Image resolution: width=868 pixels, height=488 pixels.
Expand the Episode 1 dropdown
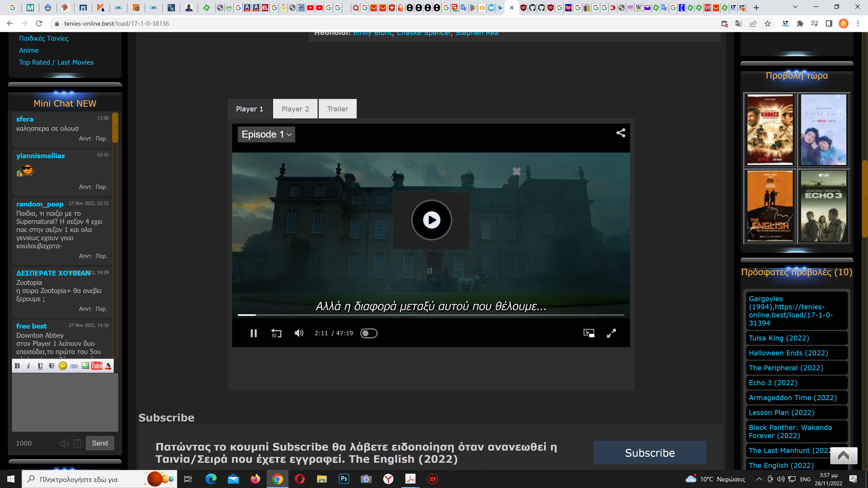tap(266, 134)
